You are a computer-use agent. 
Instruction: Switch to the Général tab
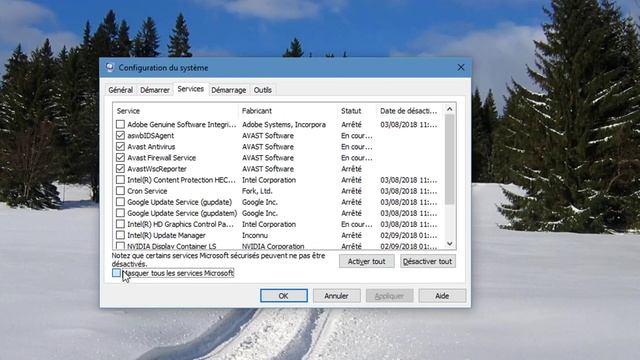[120, 90]
